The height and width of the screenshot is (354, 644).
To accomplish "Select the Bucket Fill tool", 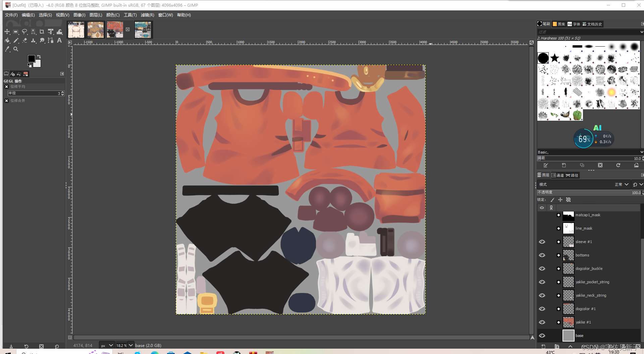I will point(7,40).
